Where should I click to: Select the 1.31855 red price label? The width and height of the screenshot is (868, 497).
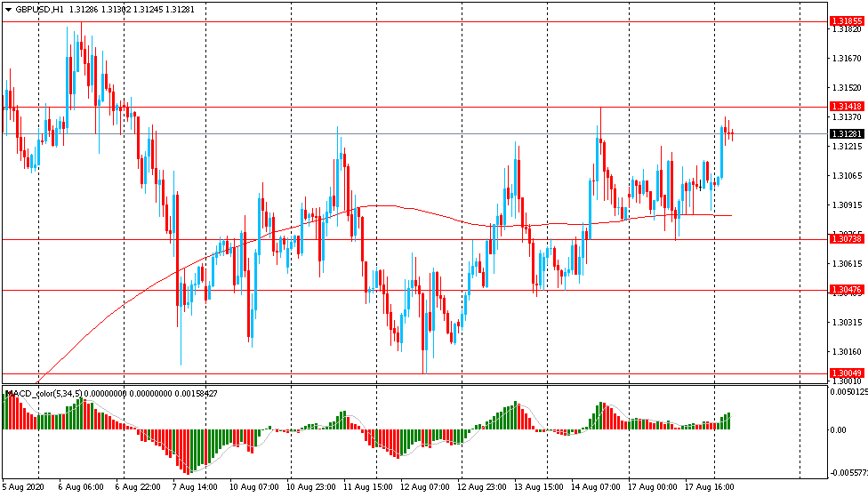[845, 20]
